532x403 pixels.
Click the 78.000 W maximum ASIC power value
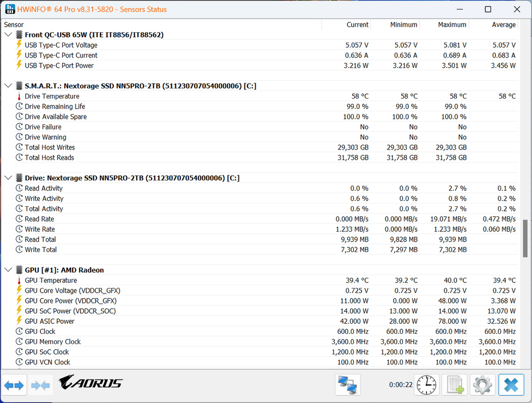(x=450, y=321)
